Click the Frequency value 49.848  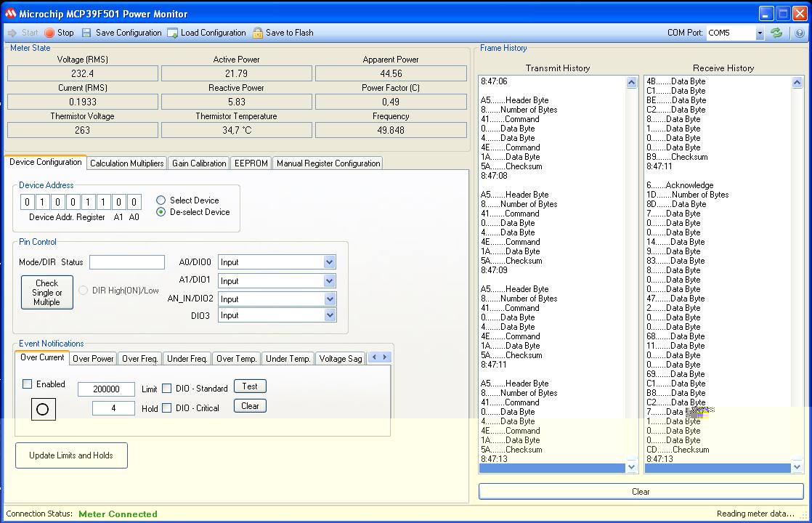point(391,131)
